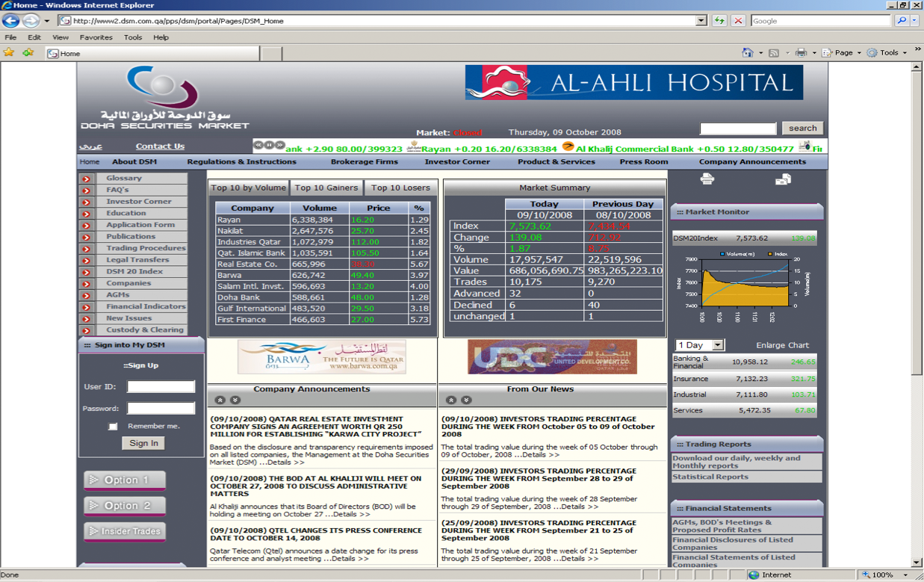Open the Trading Procedures sidebar link
Viewport: 924px width, 582px height.
146,248
